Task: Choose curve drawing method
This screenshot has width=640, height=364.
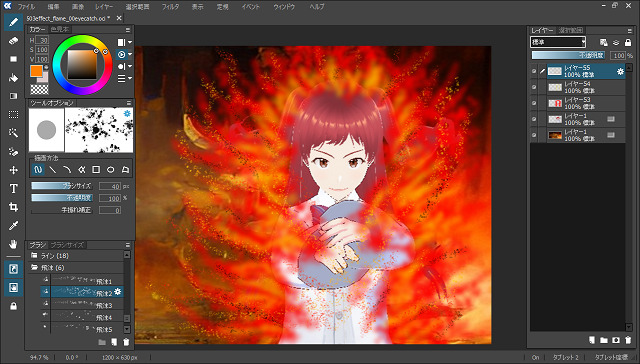Action: click(67, 169)
